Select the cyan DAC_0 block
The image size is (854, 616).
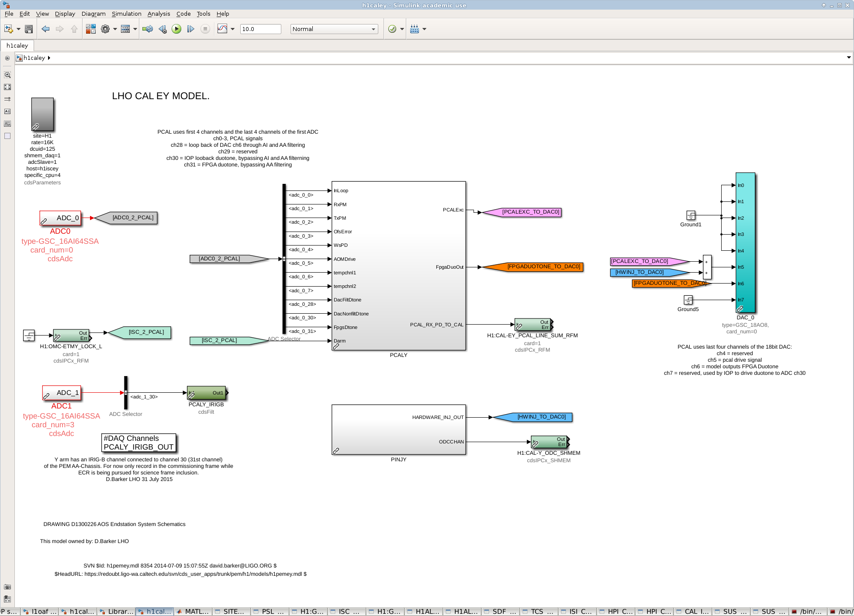tap(745, 242)
